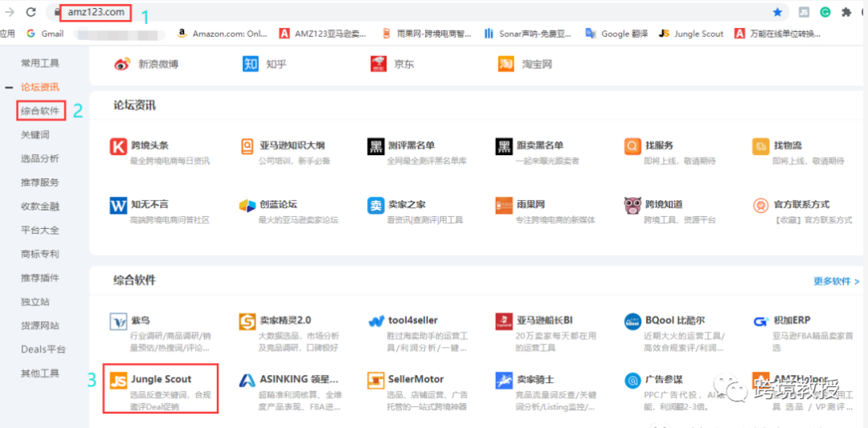
Task: Click the 跨境知道 owl icon
Action: tap(633, 206)
